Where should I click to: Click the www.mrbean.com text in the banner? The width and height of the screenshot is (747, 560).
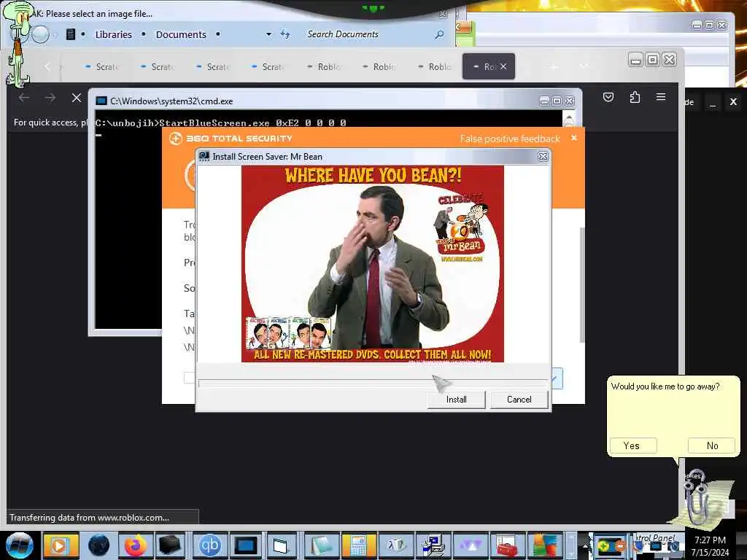462,259
